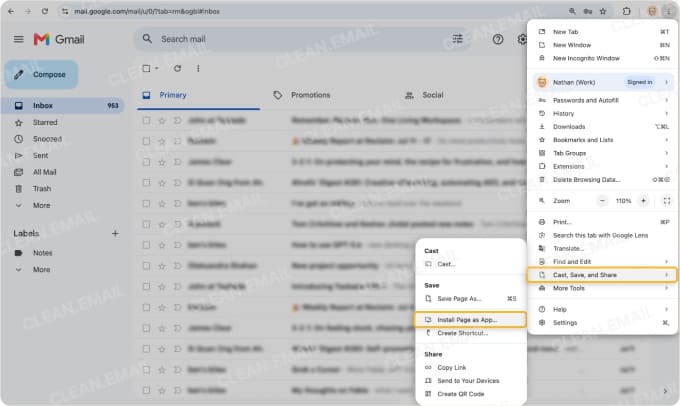
Task: Select the first email's checkbox
Action: click(x=147, y=121)
